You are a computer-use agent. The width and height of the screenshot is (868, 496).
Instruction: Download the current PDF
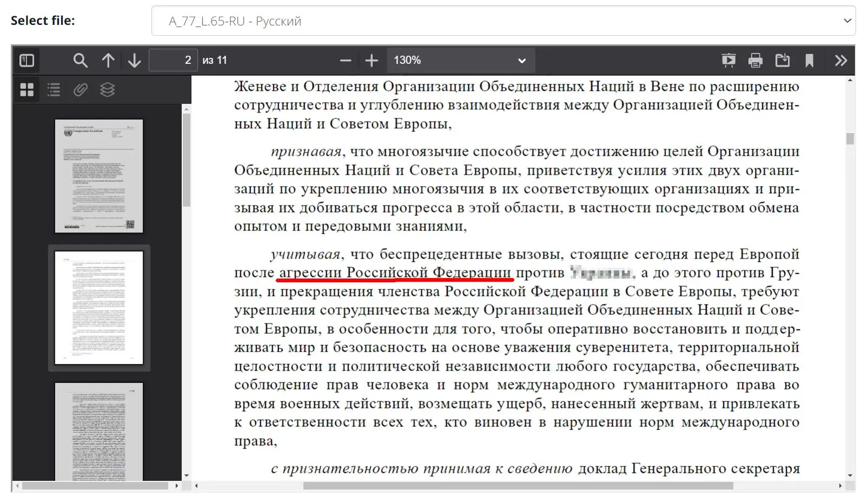(x=783, y=60)
